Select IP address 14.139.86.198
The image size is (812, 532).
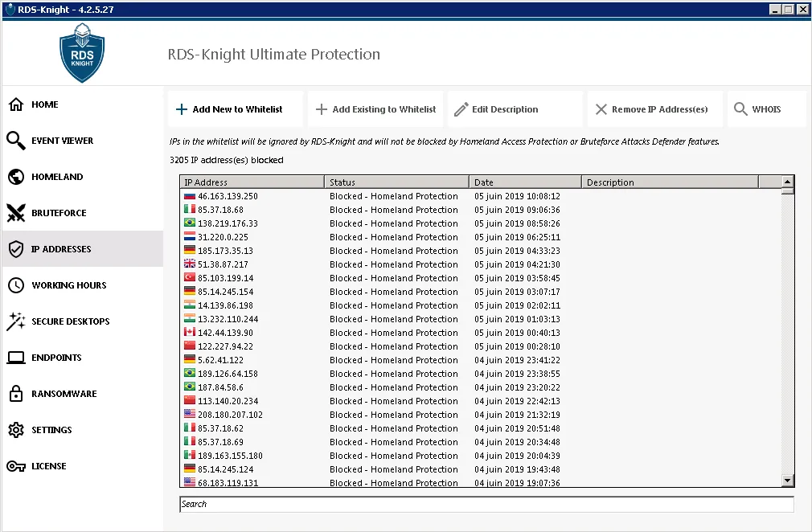225,305
